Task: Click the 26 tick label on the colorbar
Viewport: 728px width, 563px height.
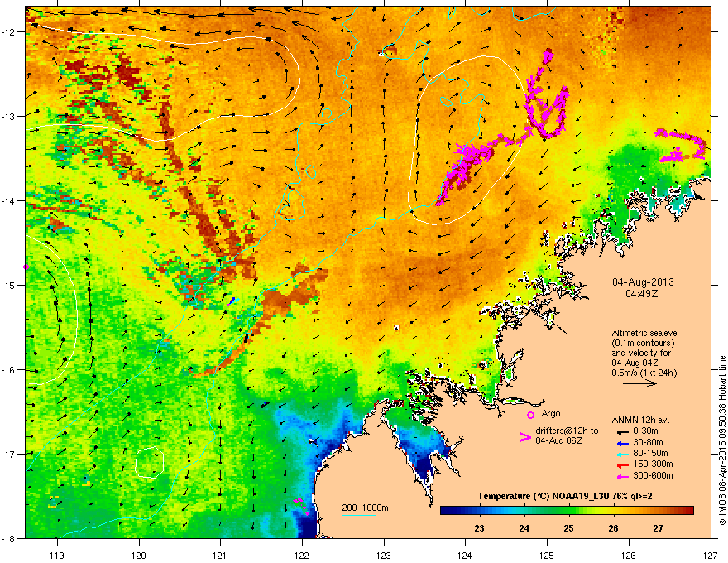Action: [613, 528]
